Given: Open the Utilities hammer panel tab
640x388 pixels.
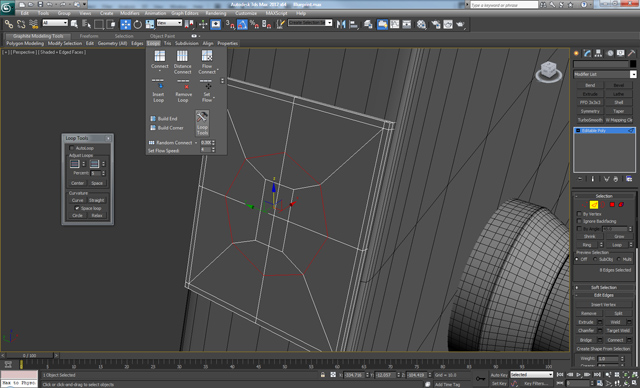Looking at the screenshot, I should pyautogui.click(x=631, y=53).
